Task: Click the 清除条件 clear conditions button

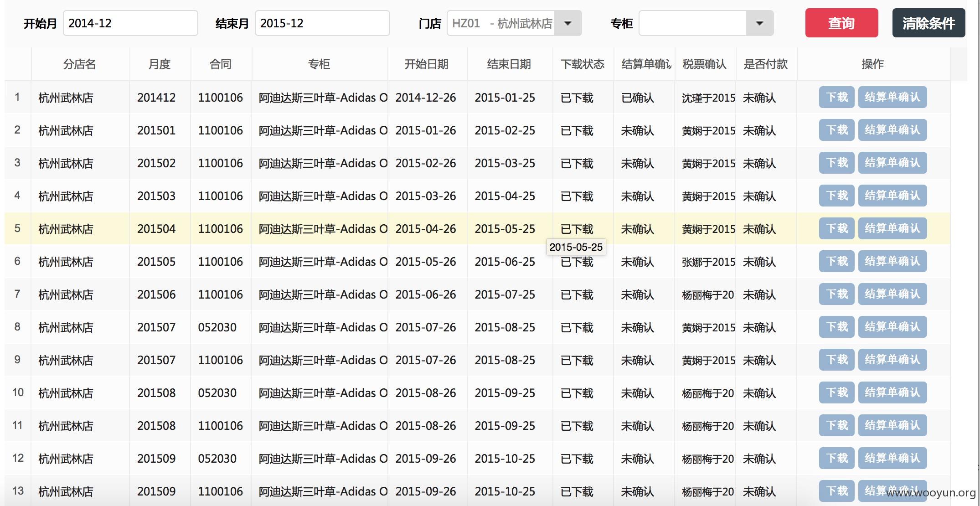Action: pos(928,23)
